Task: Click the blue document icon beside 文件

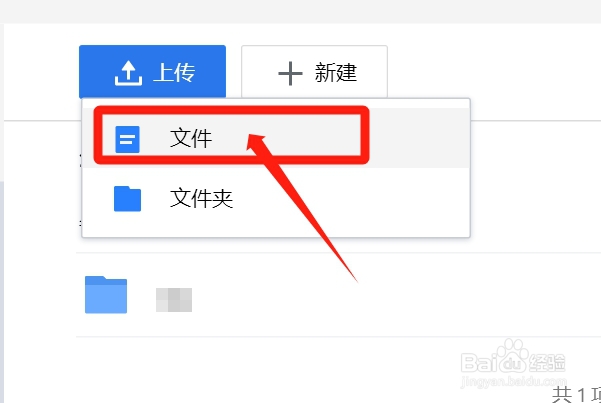Action: (128, 140)
